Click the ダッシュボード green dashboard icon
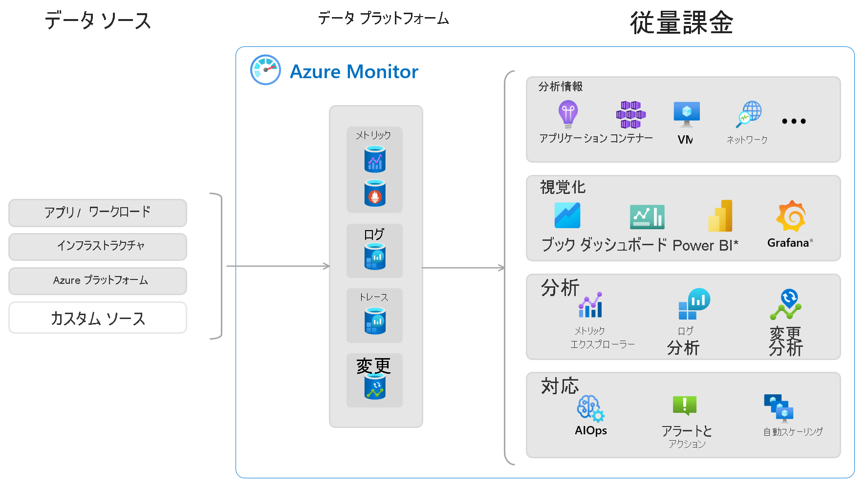The image size is (868, 491). tap(647, 217)
